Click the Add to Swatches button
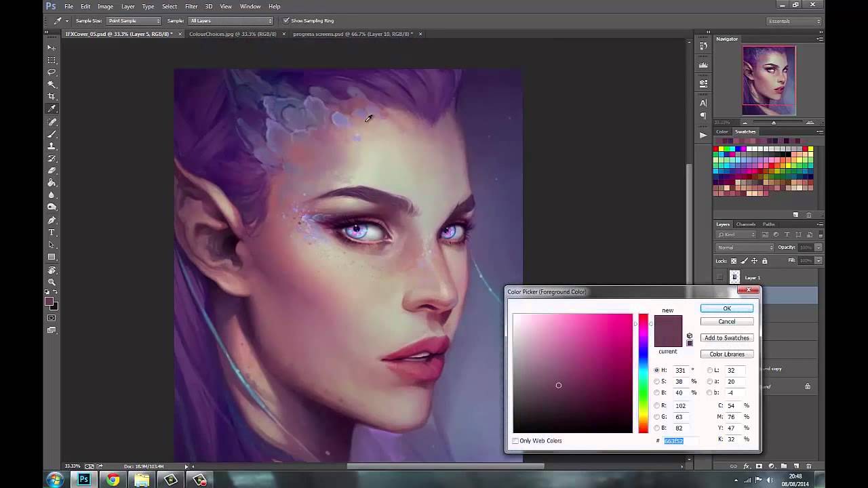Screen dimensions: 868x488 pos(726,338)
